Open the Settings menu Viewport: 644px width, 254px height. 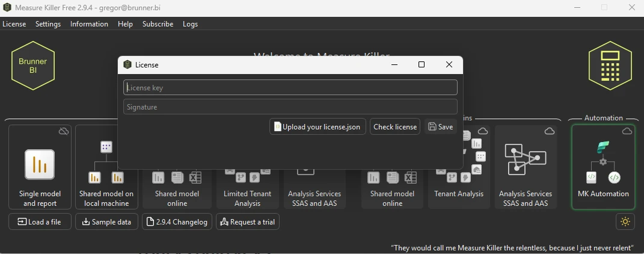tap(48, 24)
